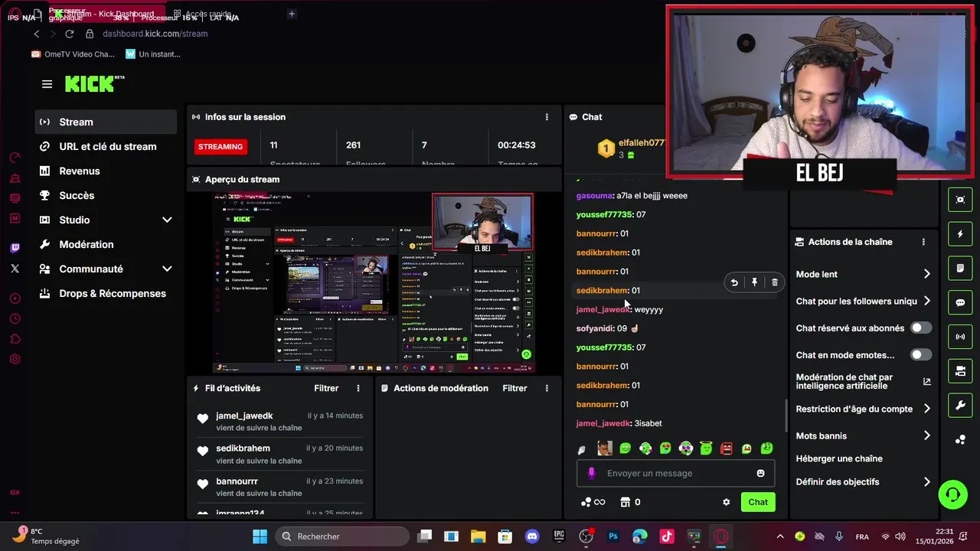Open Modération in the sidebar

click(x=106, y=244)
